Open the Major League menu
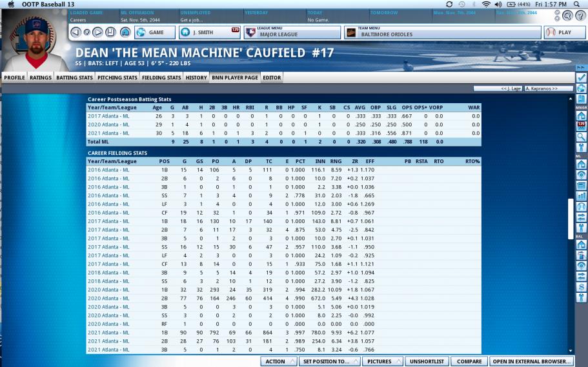The width and height of the screenshot is (588, 367). [x=292, y=32]
